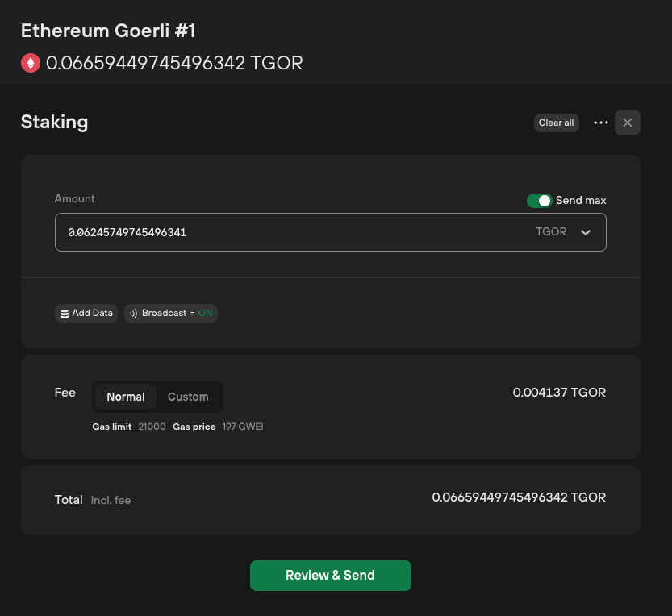Select the Normal fee tab
This screenshot has width=672, height=616.
(126, 397)
